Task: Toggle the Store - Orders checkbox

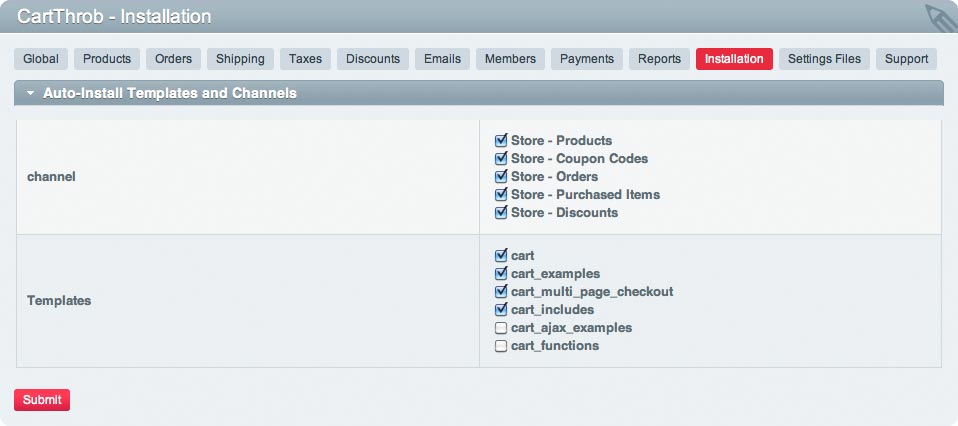Action: [501, 177]
